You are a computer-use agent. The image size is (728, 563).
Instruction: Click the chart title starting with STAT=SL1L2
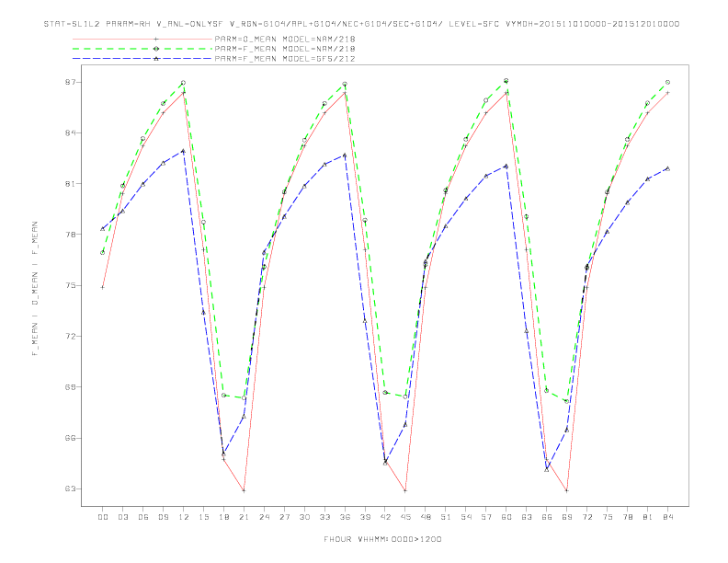(x=361, y=24)
